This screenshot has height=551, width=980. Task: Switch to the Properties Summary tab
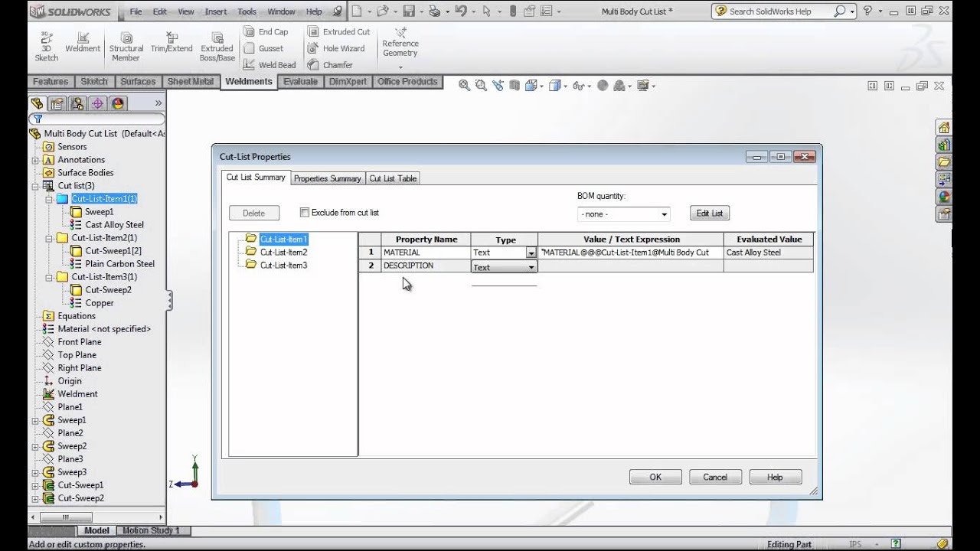(x=327, y=178)
